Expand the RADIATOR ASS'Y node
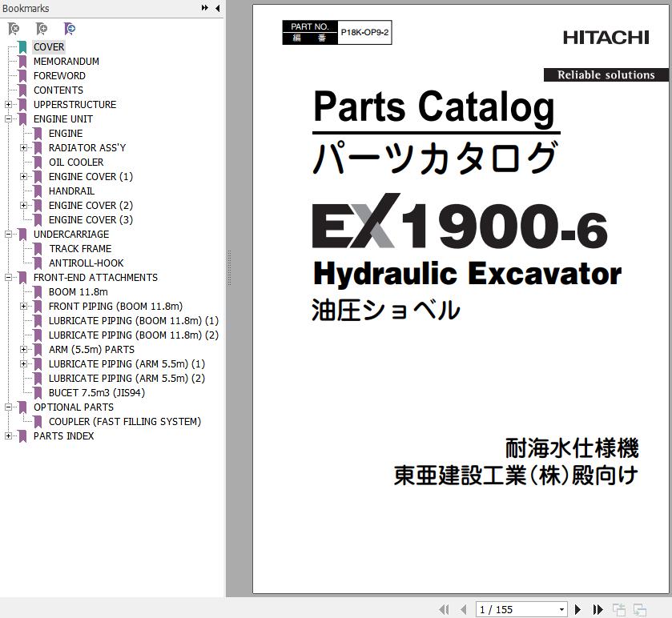The width and height of the screenshot is (672, 618). tap(23, 148)
